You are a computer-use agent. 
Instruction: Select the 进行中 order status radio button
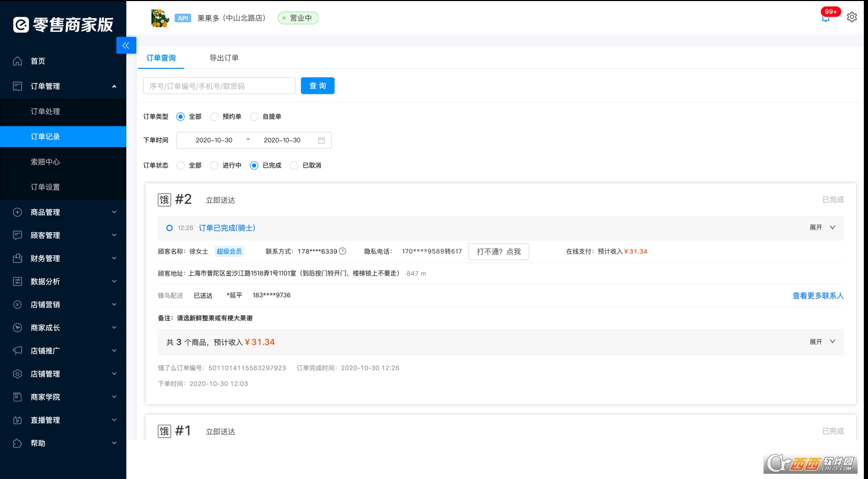214,165
